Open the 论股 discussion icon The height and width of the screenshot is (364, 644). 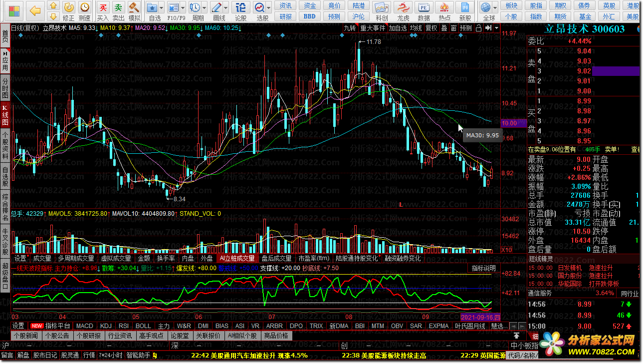coord(240,11)
